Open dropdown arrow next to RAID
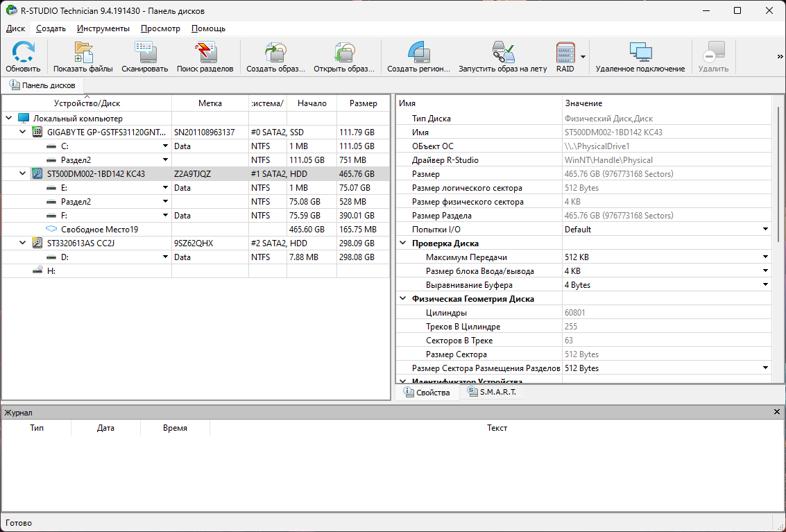 coord(583,57)
